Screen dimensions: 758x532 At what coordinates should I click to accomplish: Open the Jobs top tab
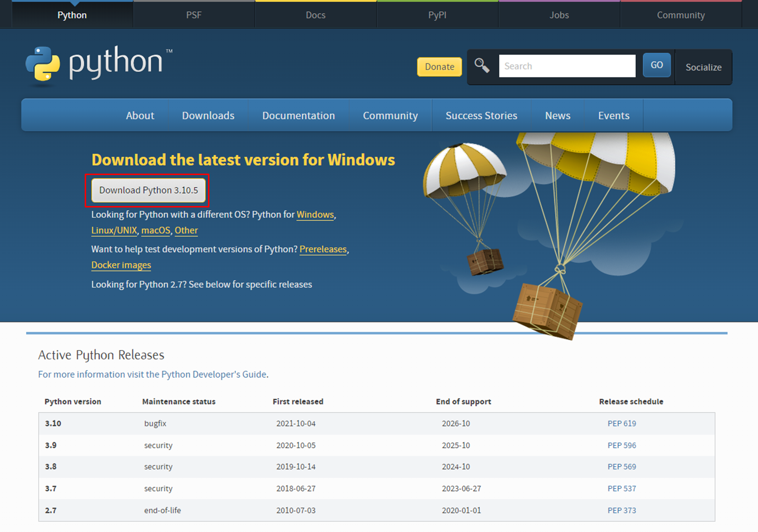pos(559,15)
